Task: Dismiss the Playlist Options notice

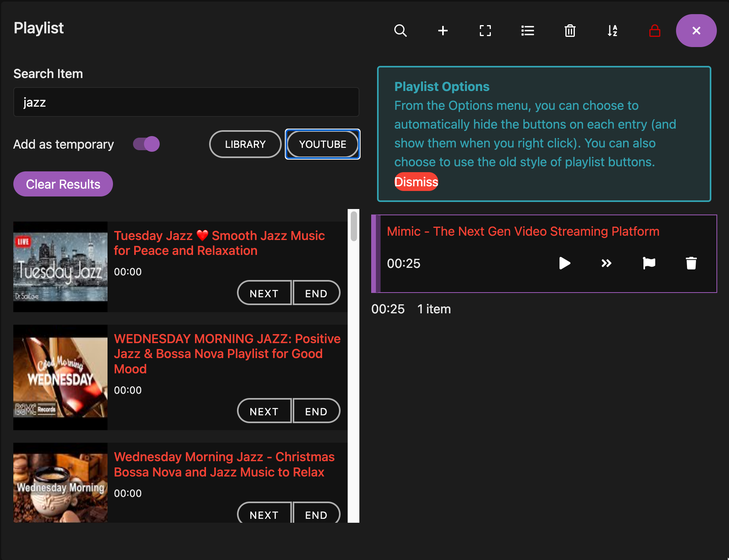Action: 416,182
